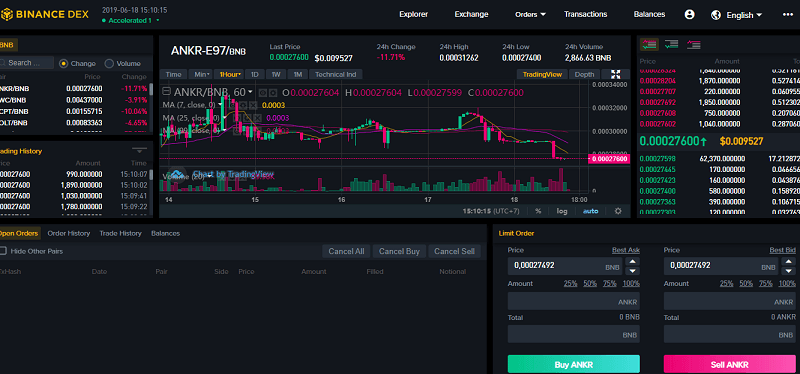Collapse chart legend with ANKR/BNB square icon

tap(166, 92)
